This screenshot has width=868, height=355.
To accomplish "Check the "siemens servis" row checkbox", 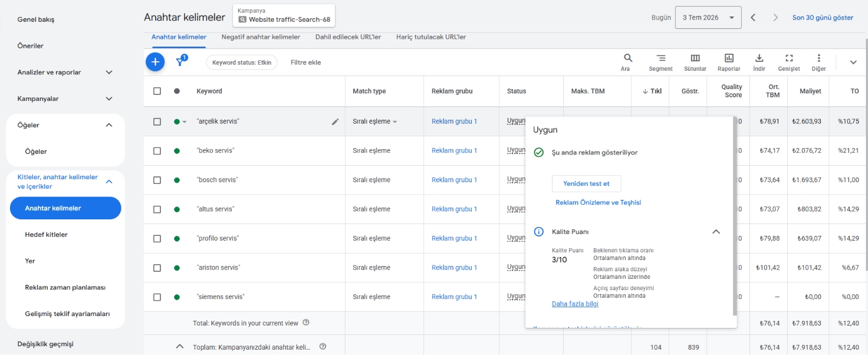I will pos(157,297).
